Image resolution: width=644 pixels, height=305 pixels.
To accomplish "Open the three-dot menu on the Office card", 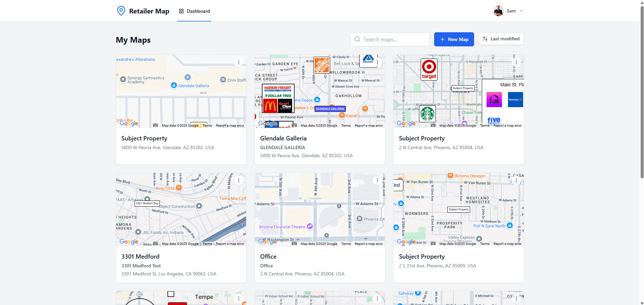I will 377,180.
